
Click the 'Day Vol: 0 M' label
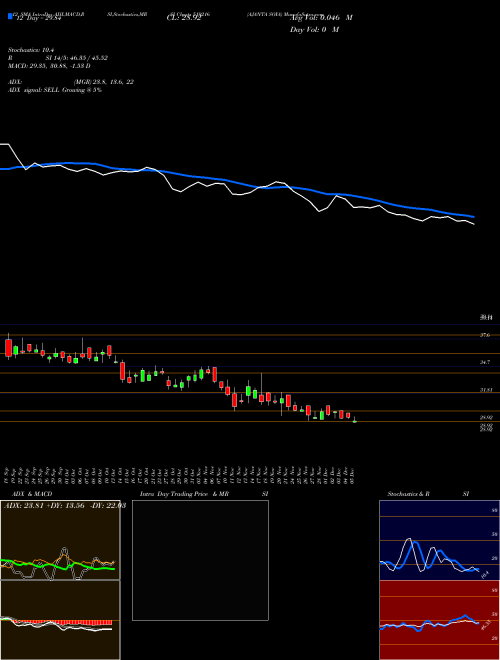click(x=314, y=30)
